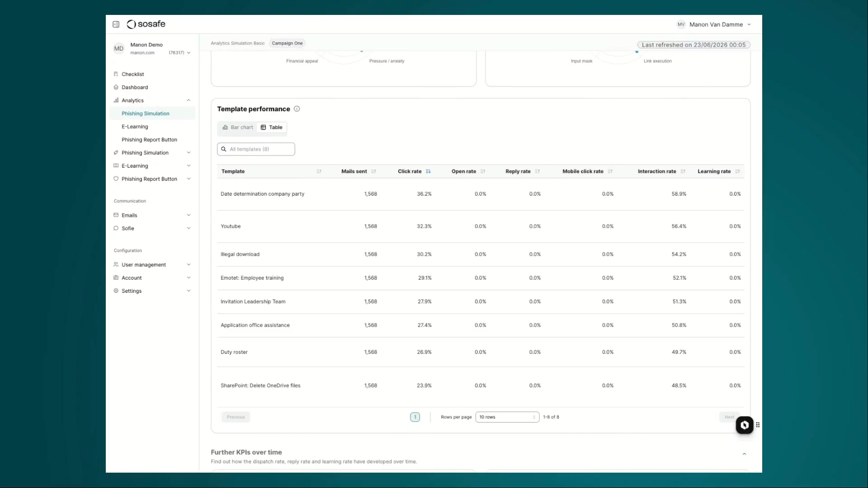
Task: Switch view to Table
Action: tap(272, 127)
